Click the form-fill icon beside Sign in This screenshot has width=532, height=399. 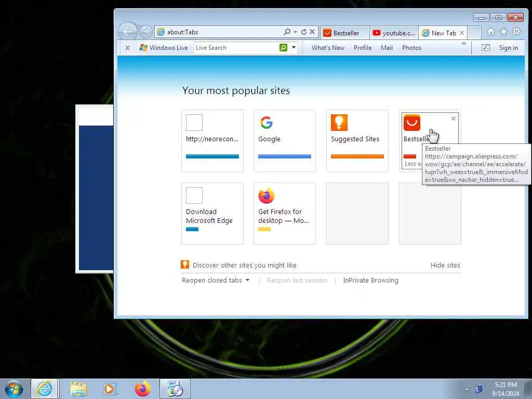486,48
